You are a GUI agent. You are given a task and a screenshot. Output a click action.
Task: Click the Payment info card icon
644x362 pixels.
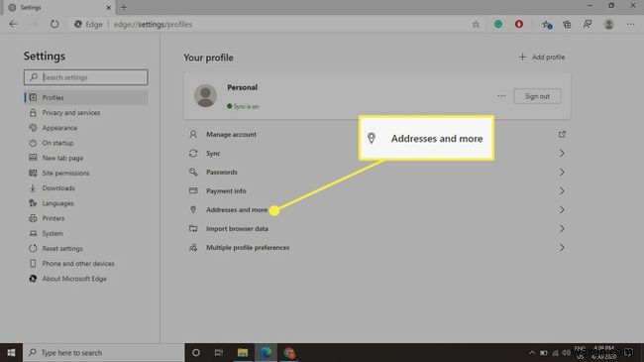coord(193,190)
